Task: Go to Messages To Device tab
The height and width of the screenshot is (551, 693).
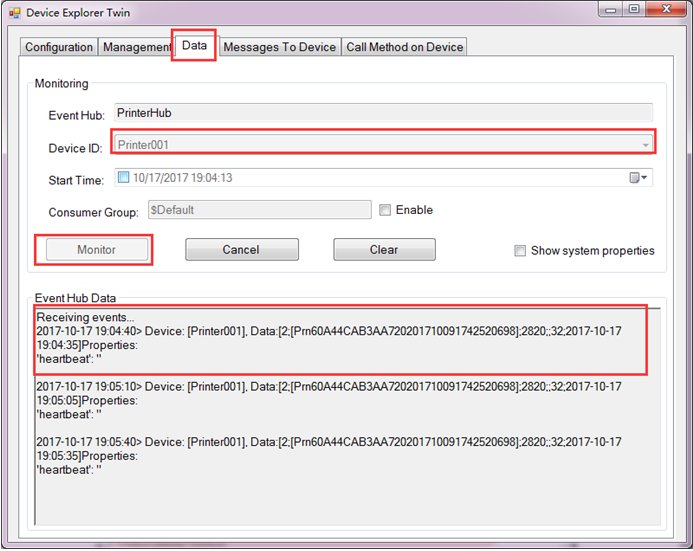Action: pyautogui.click(x=279, y=47)
